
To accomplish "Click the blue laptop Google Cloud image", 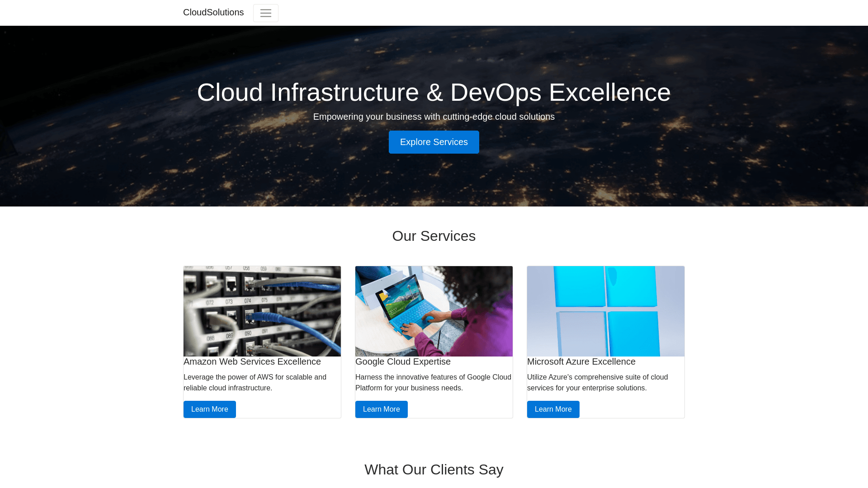I will click(x=434, y=311).
